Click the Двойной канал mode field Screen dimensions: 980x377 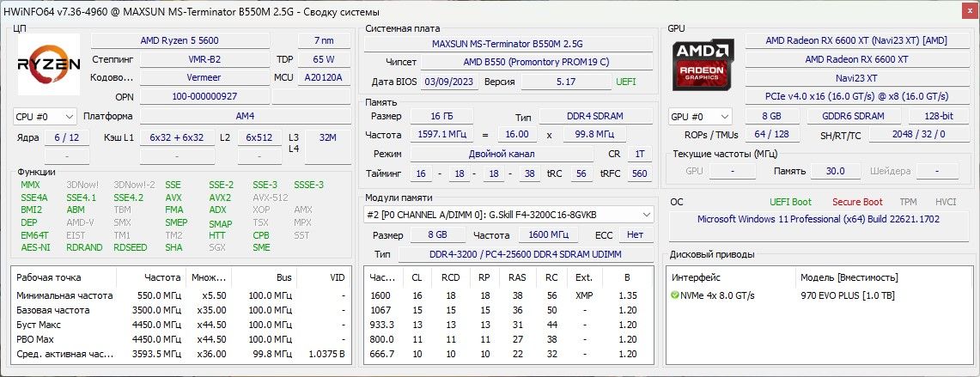(x=502, y=154)
